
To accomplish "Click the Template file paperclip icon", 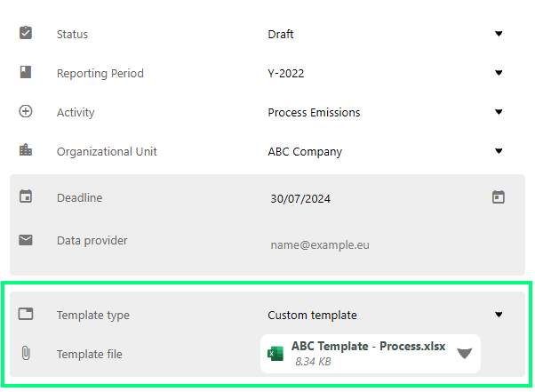I will point(26,353).
